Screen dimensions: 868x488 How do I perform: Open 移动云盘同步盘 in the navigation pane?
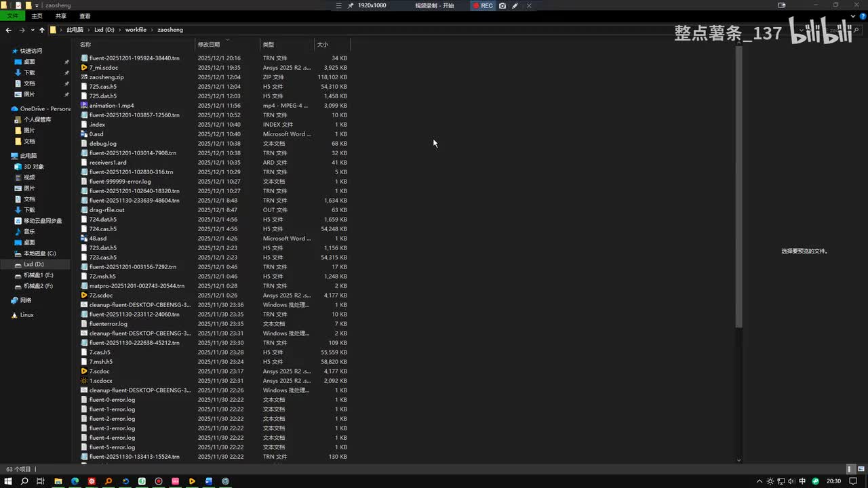(x=43, y=220)
